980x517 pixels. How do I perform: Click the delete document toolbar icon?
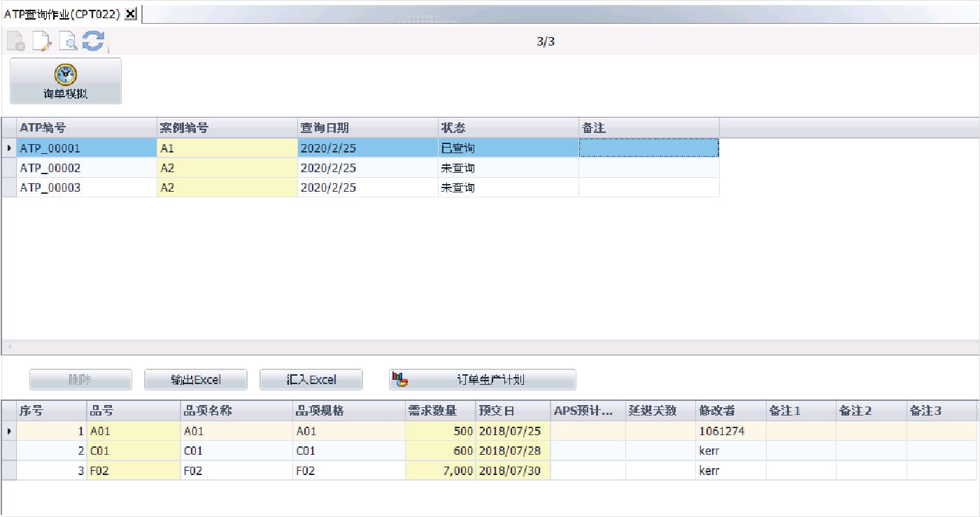15,42
